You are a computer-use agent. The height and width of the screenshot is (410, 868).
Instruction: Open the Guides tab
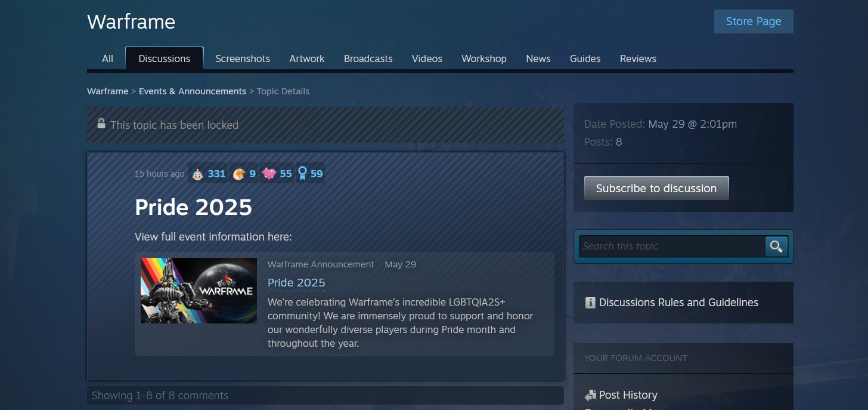(x=585, y=58)
